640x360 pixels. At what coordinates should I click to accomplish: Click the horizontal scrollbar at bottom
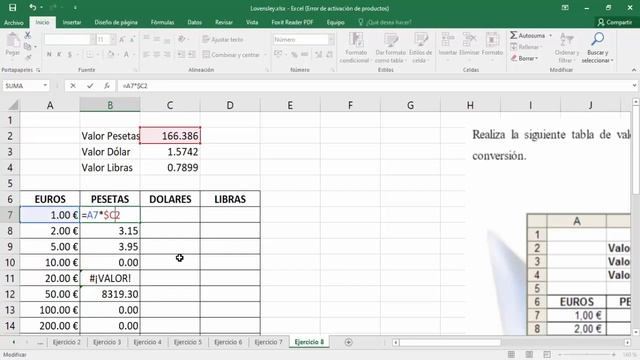tap(511, 342)
